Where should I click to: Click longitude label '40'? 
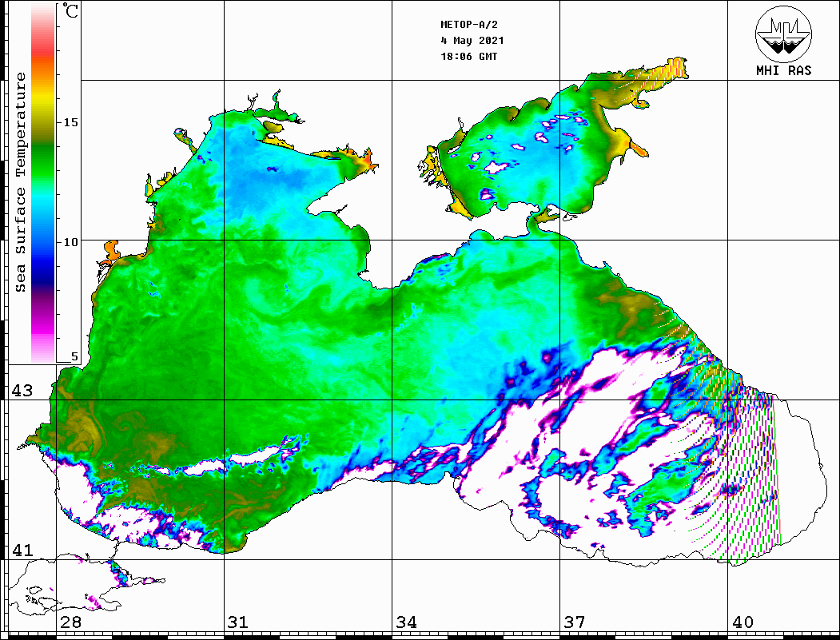click(742, 622)
